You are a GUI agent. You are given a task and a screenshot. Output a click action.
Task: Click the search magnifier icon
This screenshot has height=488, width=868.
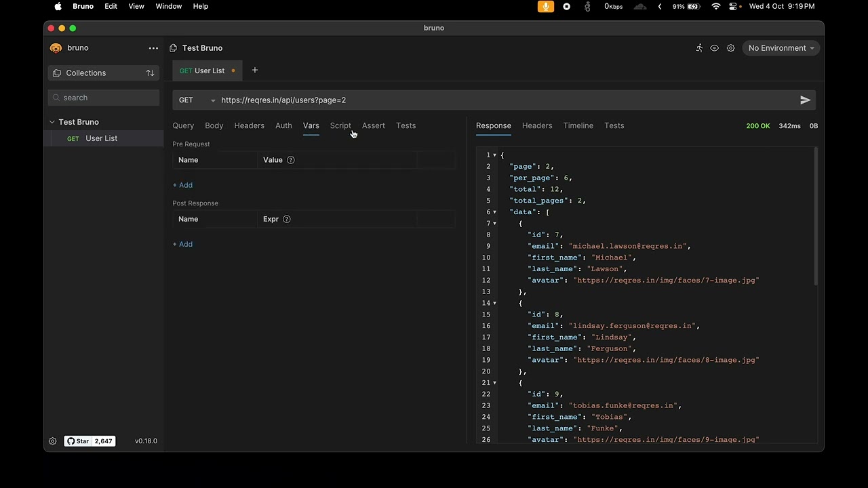click(56, 98)
